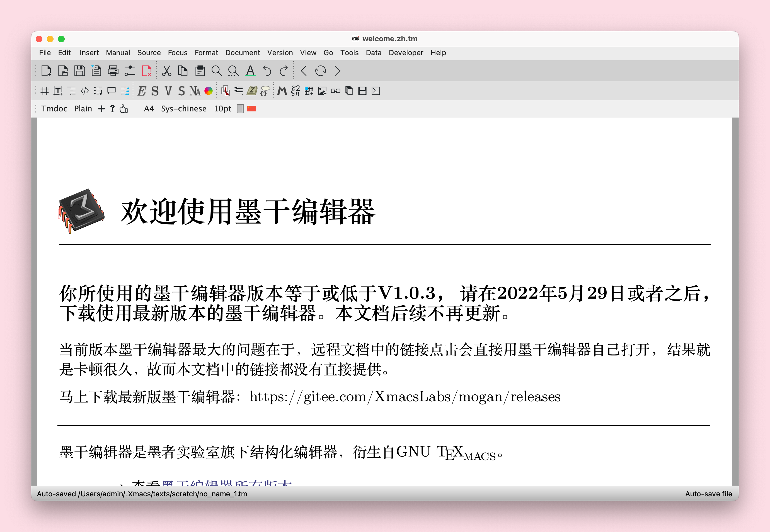
Task: Open the Document menu
Action: [x=243, y=53]
